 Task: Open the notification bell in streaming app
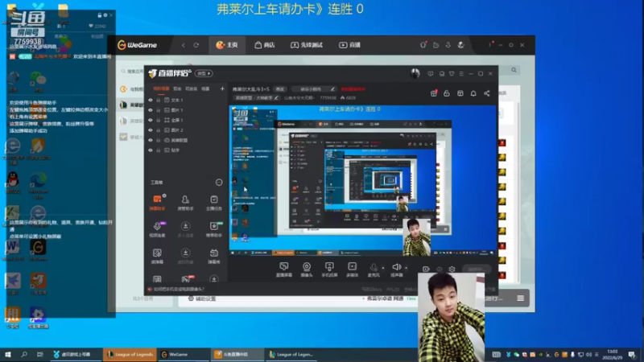473,93
